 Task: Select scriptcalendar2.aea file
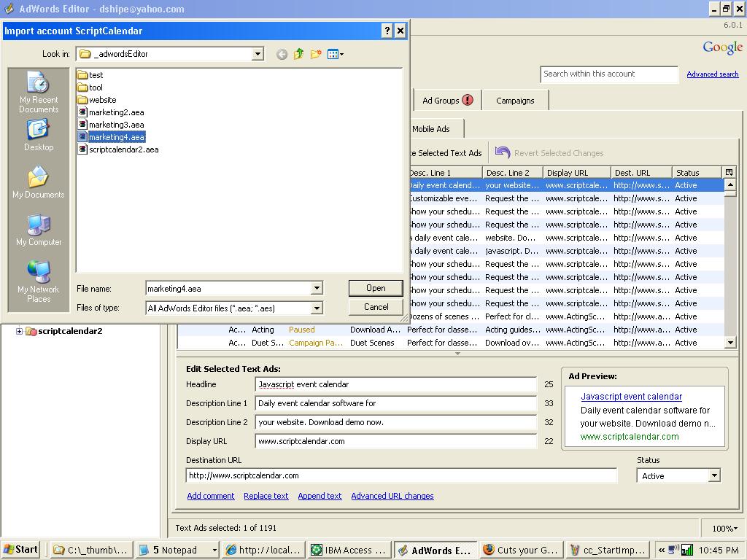(x=118, y=149)
